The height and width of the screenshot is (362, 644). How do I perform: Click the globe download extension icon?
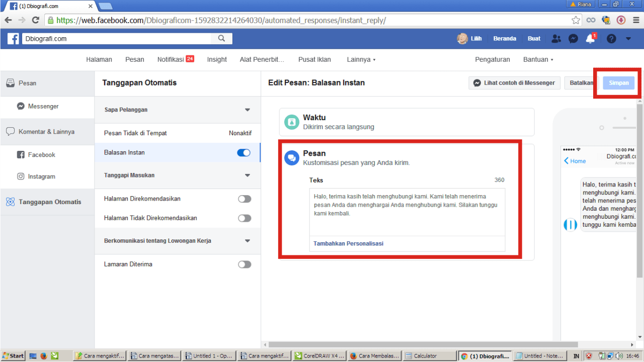coord(606,20)
